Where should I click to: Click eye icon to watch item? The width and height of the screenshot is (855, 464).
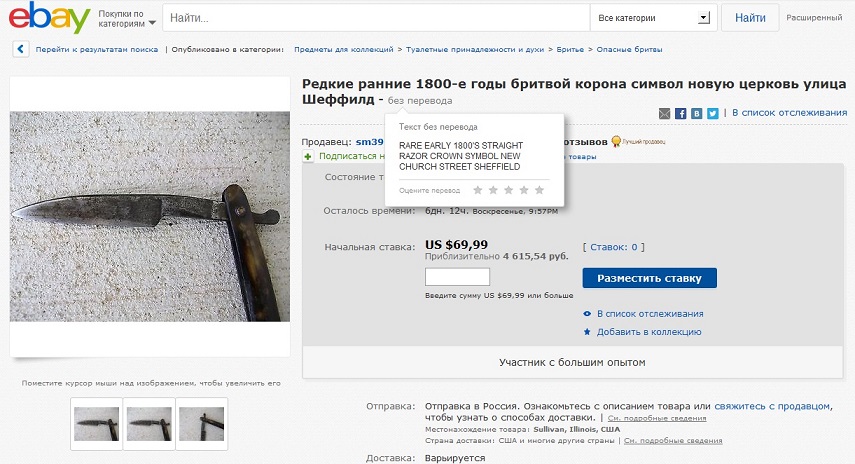coord(587,314)
